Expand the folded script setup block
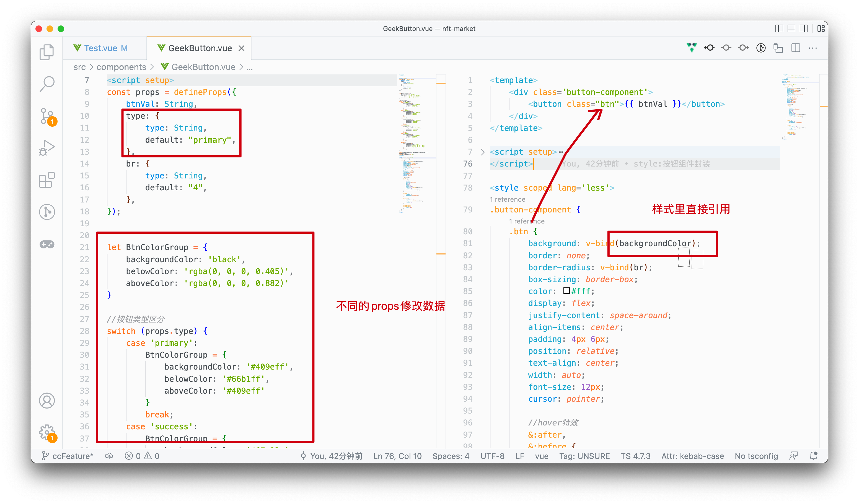 pos(483,152)
